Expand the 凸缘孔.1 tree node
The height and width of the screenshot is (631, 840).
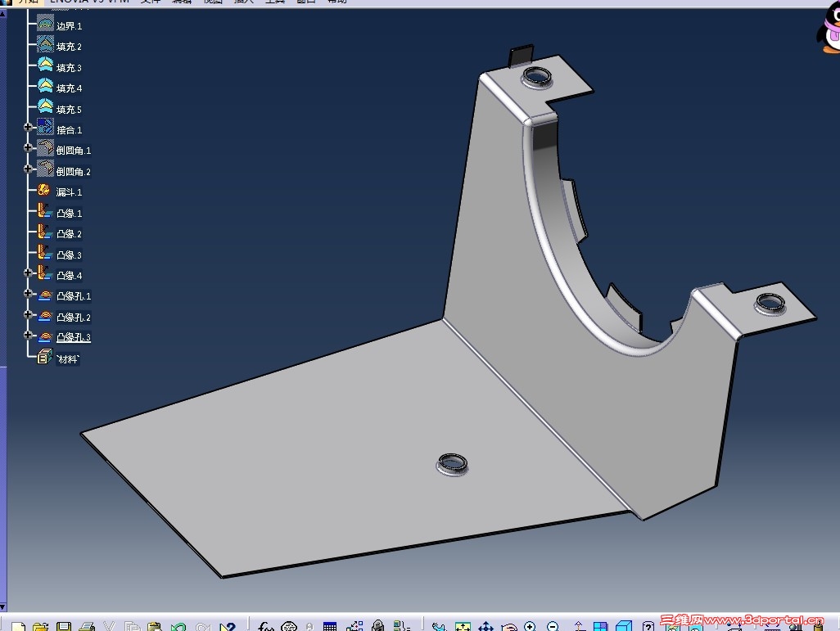(29, 293)
